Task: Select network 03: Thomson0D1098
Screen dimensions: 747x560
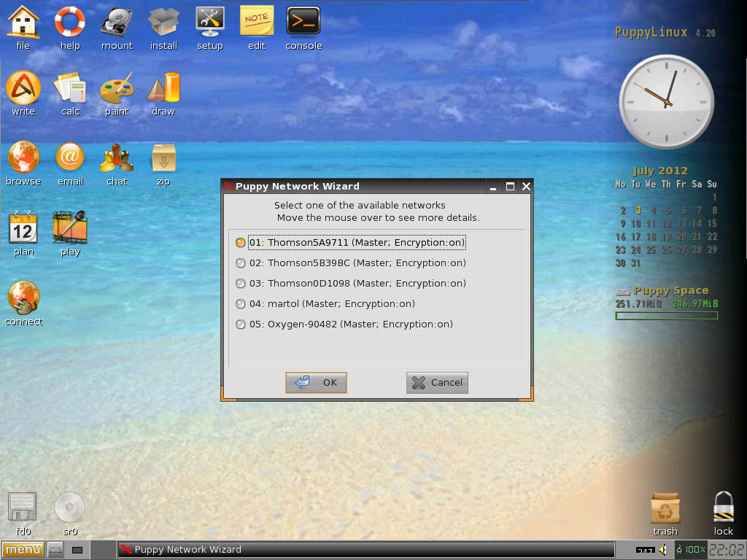Action: coord(351,284)
